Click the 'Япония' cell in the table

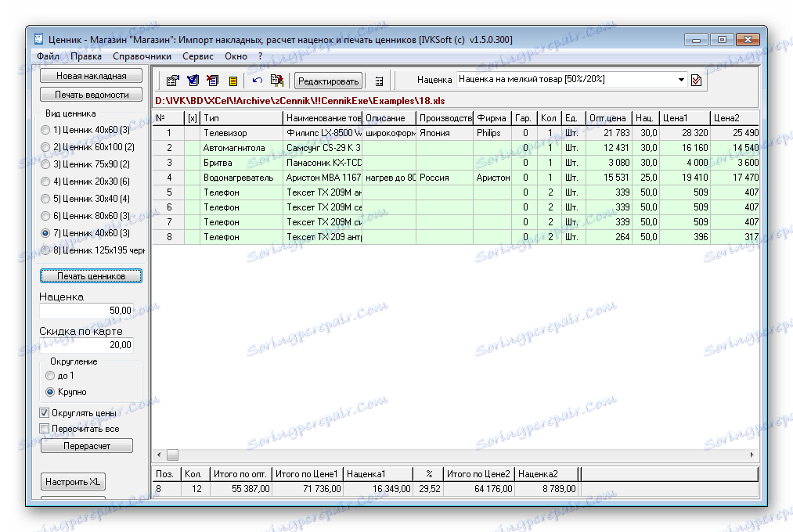445,133
